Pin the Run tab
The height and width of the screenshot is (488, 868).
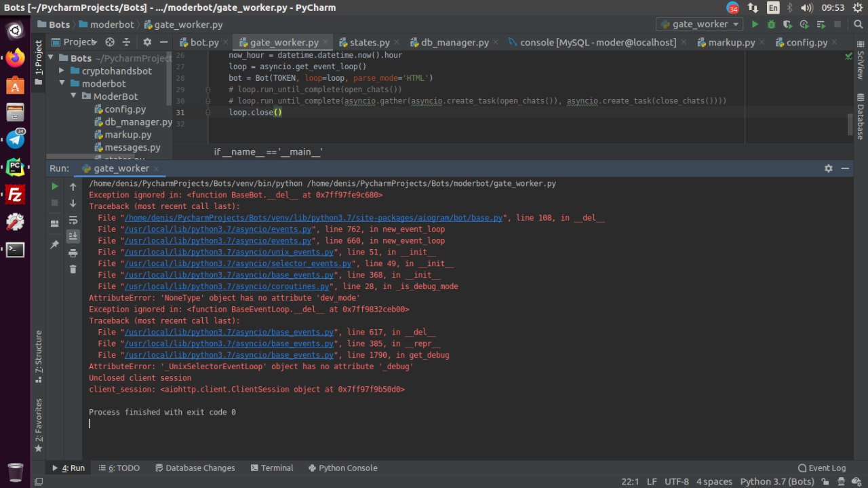(55, 244)
